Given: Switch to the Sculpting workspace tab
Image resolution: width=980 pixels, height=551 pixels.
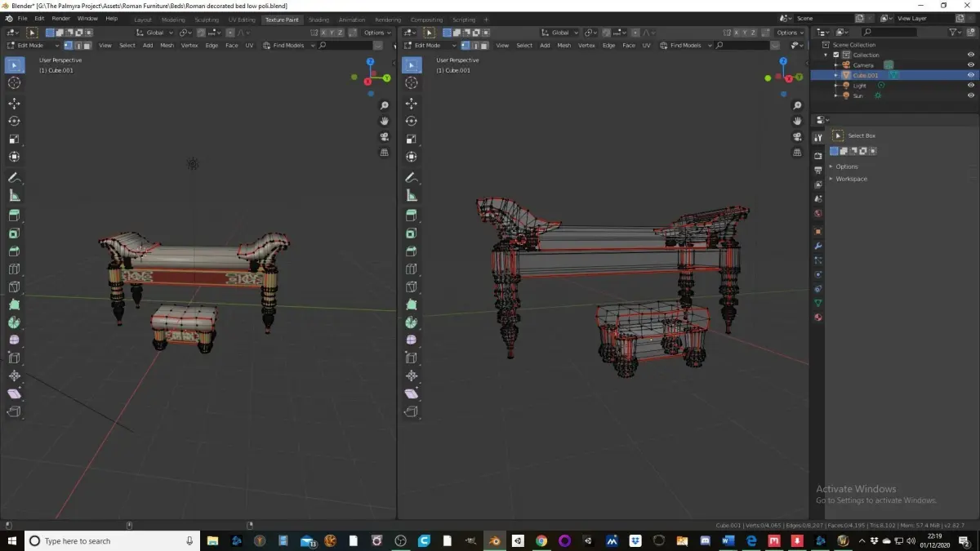Looking at the screenshot, I should 207,20.
